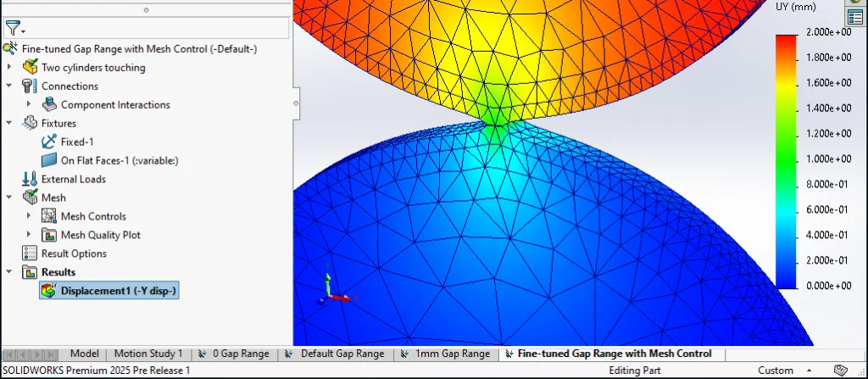Viewport: 868px width, 379px height.
Task: Select the External Loads item
Action: 74,179
